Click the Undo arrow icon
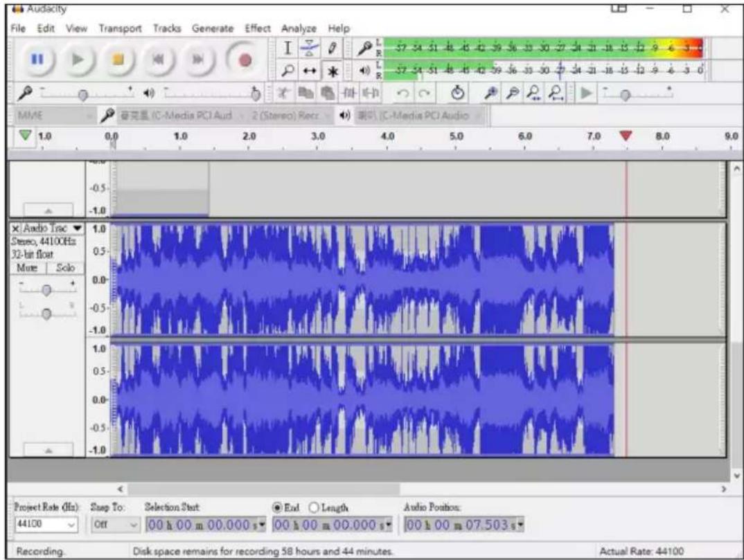744x560 pixels. point(402,93)
